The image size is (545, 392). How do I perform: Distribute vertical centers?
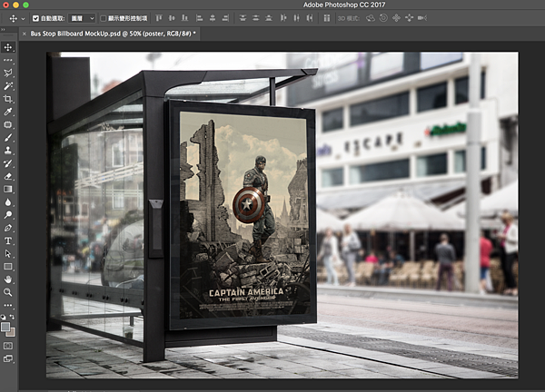pyautogui.click(x=256, y=18)
